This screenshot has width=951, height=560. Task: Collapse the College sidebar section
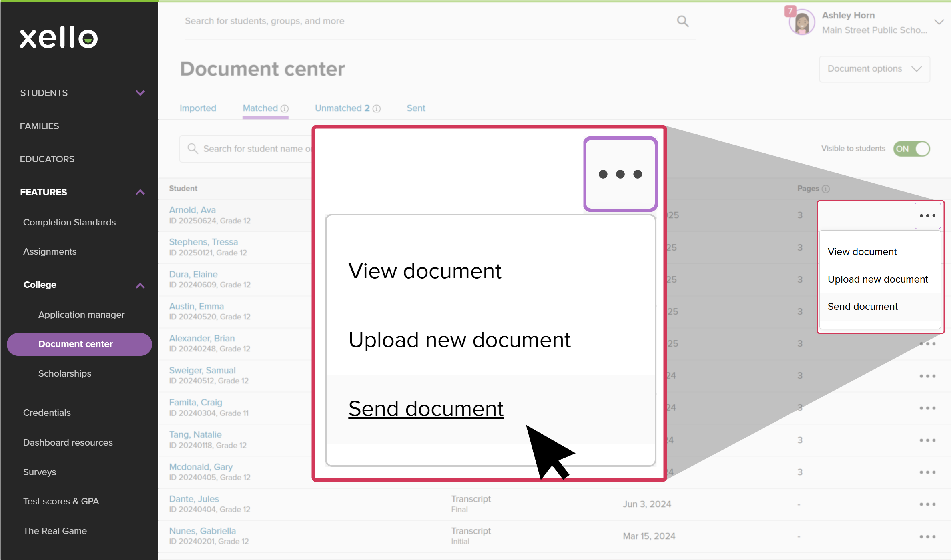point(140,285)
